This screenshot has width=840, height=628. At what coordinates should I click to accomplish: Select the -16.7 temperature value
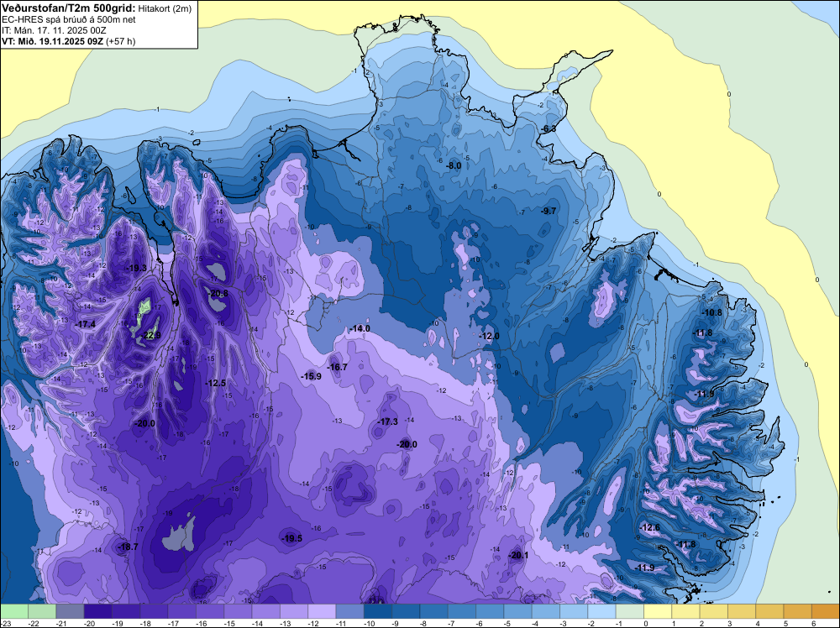pos(338,367)
